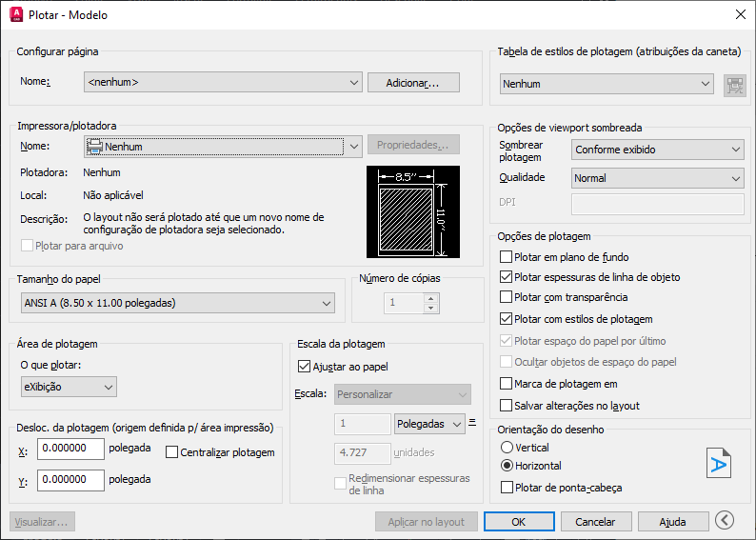Click the AutoCAD logo in title bar
This screenshot has height=540, width=756.
pyautogui.click(x=16, y=14)
